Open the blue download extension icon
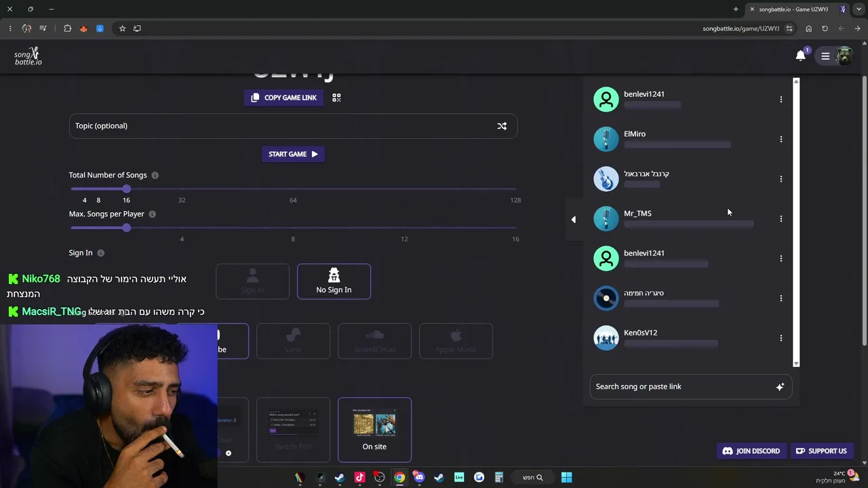 (x=100, y=28)
